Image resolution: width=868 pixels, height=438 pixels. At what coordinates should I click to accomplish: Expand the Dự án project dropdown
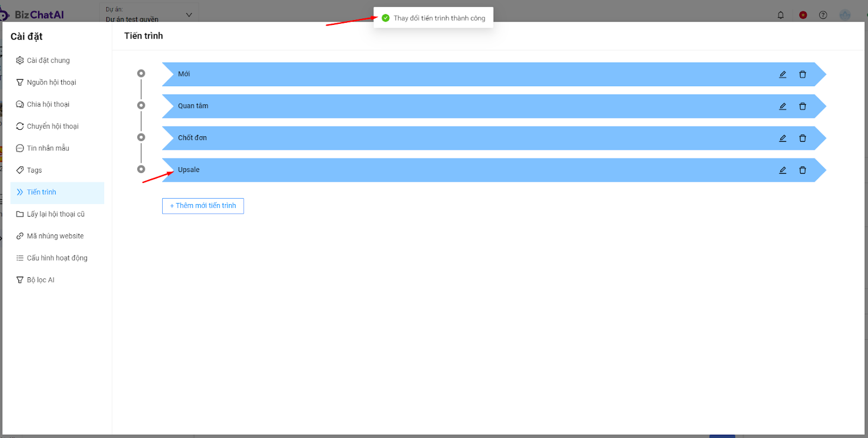pos(189,15)
